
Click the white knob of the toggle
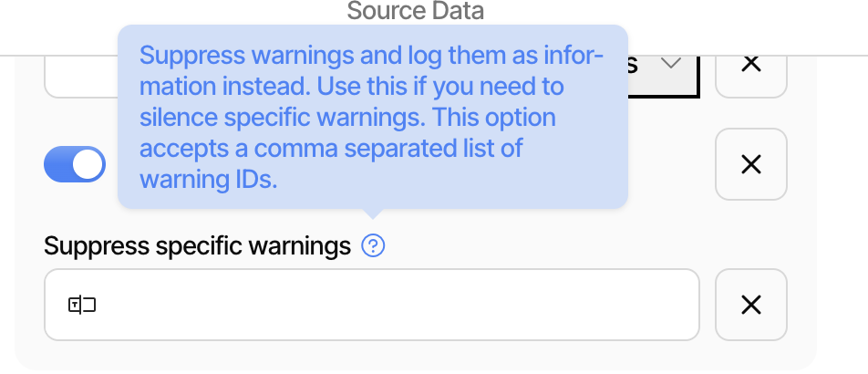pyautogui.click(x=88, y=165)
